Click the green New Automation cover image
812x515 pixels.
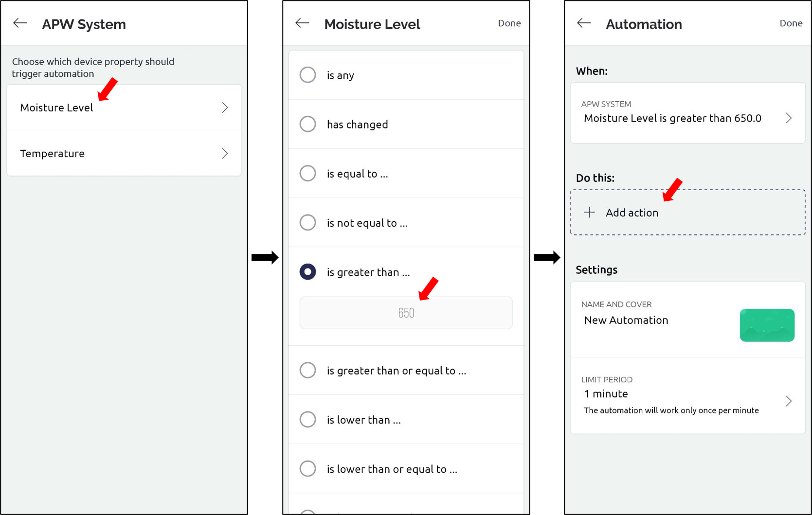(x=767, y=325)
